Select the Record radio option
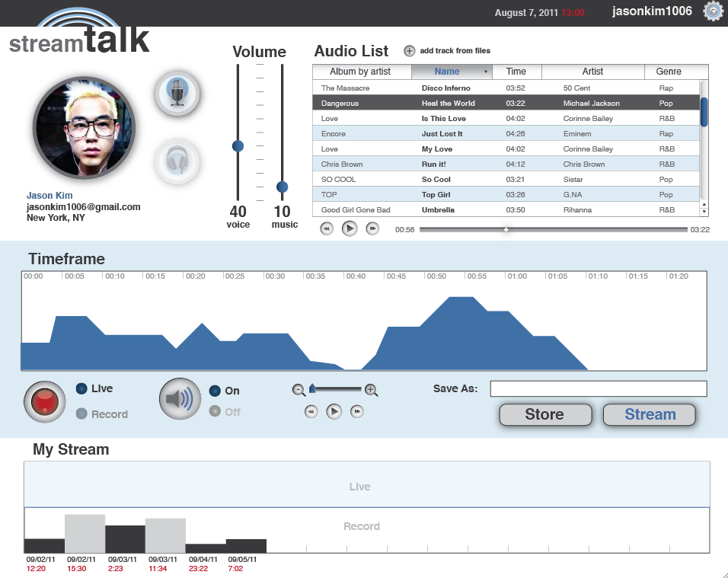 coord(81,414)
